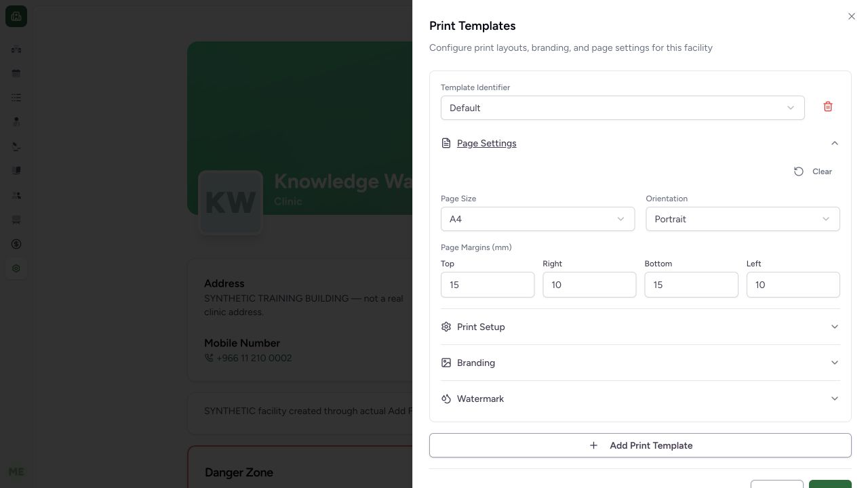The width and height of the screenshot is (868, 488).
Task: Click the KW facility avatar
Action: coord(231,202)
